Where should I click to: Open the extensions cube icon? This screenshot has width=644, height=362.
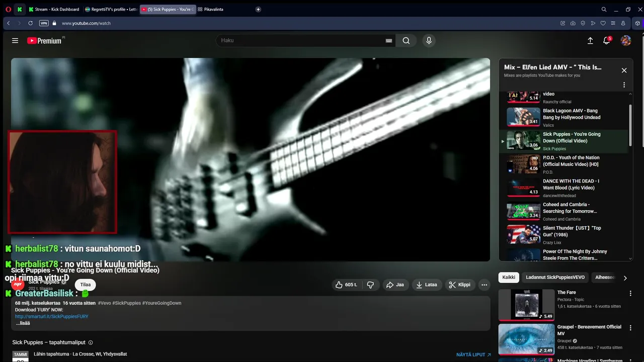click(637, 23)
